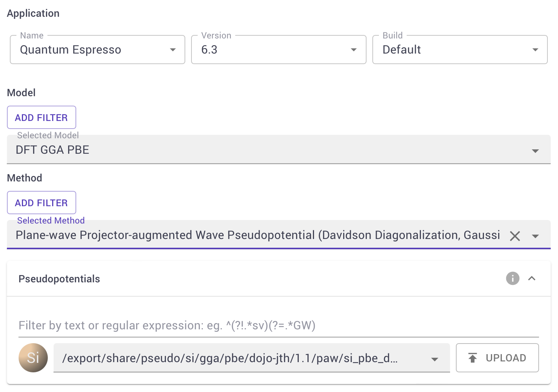Click ADD FILTER under Method

(42, 203)
